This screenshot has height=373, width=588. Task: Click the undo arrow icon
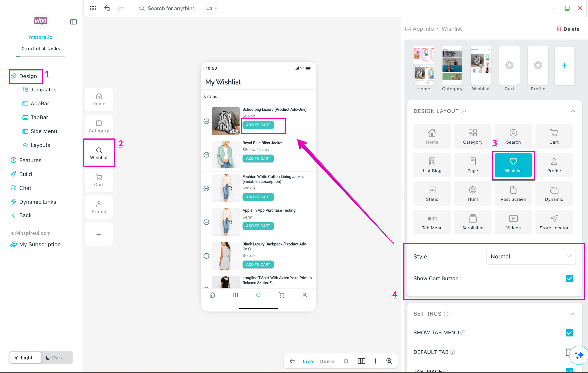[107, 8]
